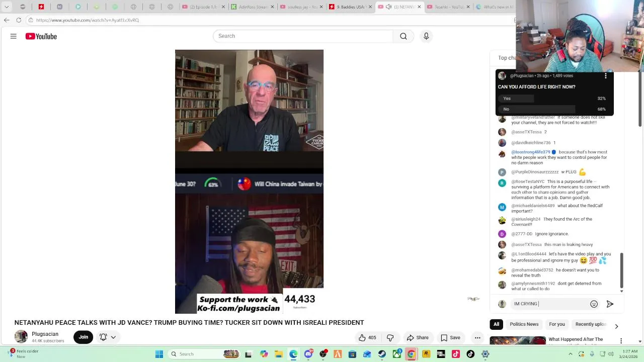Mute the NETANYAHU tab via speaker icon
Screen dimensions: 644x362
[388, 7]
